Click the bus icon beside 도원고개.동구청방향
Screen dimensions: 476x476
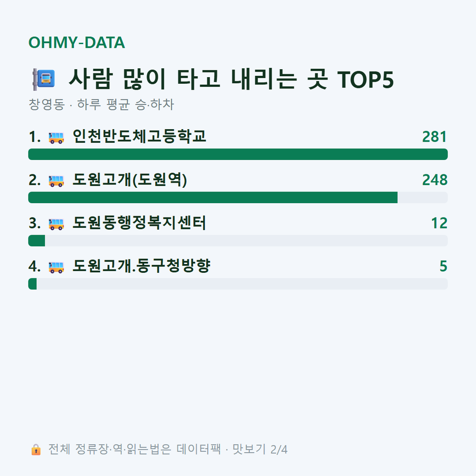[x=56, y=267]
